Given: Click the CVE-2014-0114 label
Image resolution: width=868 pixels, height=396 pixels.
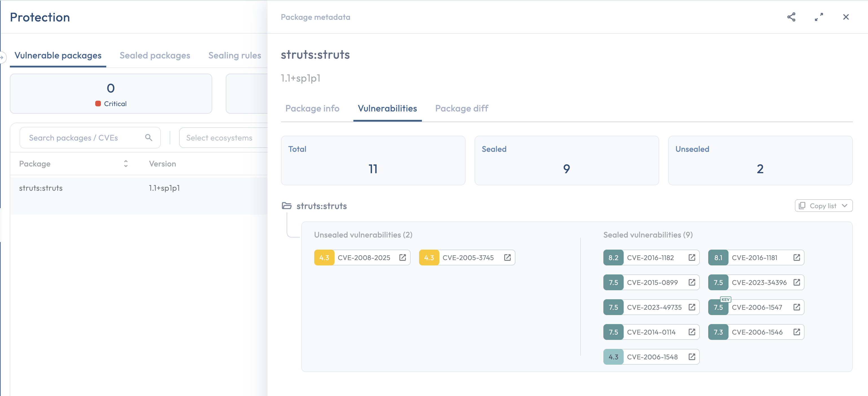Looking at the screenshot, I should coord(651,332).
